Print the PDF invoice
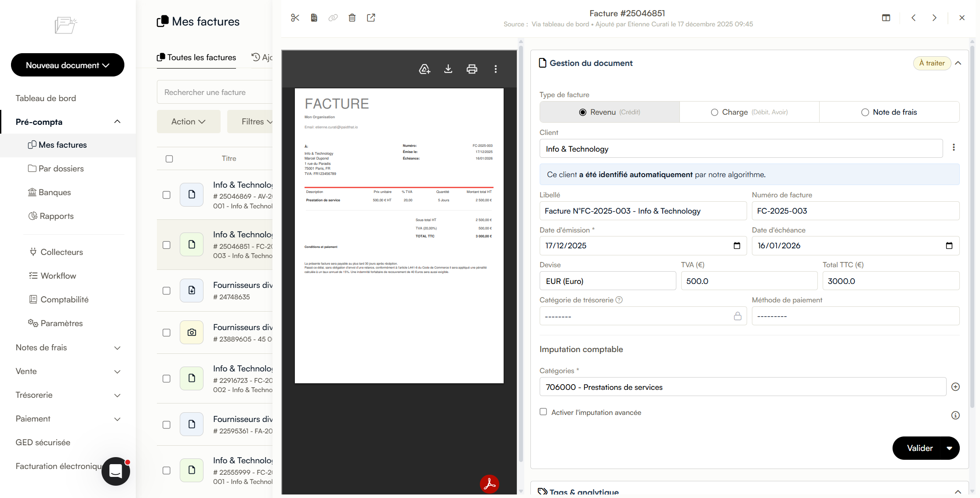The height and width of the screenshot is (498, 980). [x=472, y=69]
